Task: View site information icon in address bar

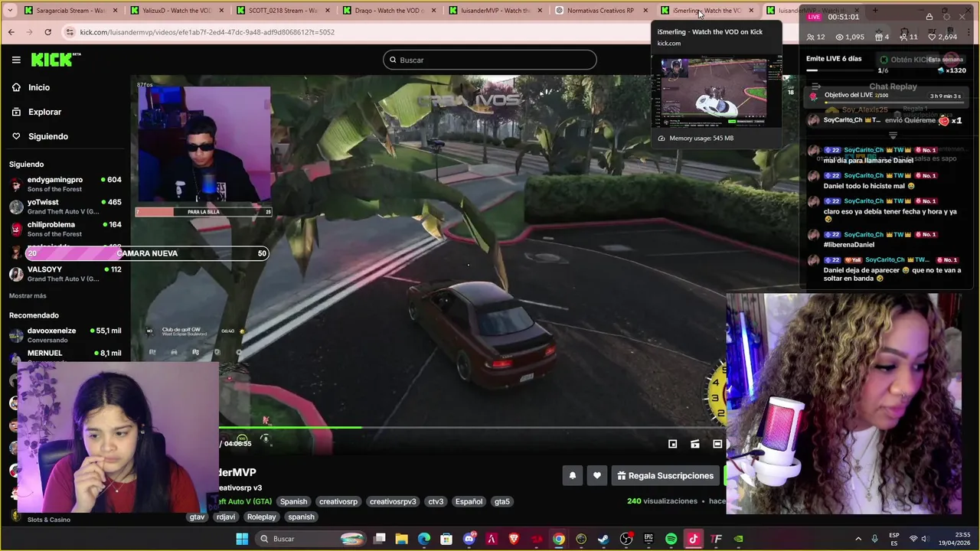Action: tap(70, 32)
